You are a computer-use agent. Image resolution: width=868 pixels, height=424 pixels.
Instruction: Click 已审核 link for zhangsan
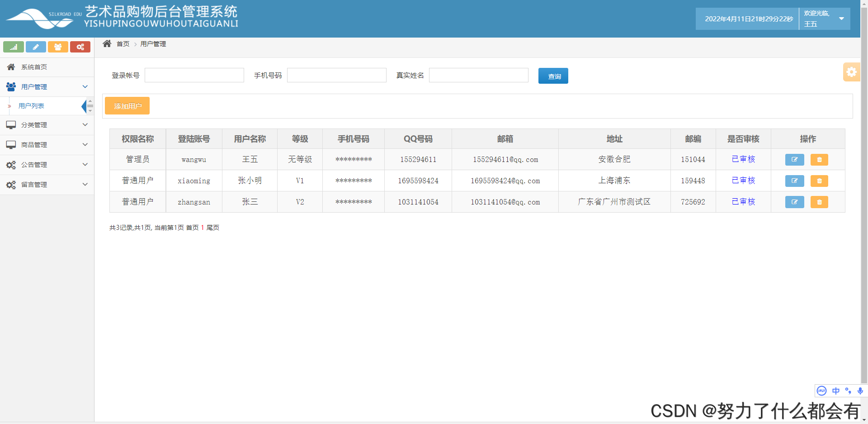[743, 202]
